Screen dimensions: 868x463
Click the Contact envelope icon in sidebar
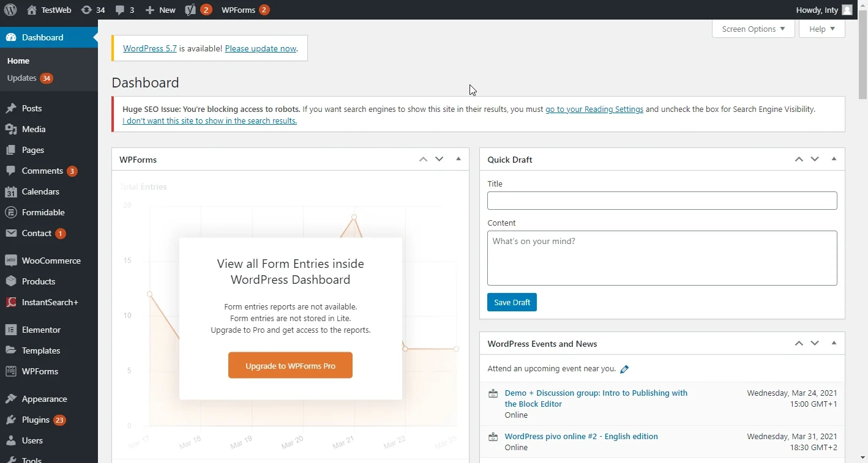pos(11,233)
